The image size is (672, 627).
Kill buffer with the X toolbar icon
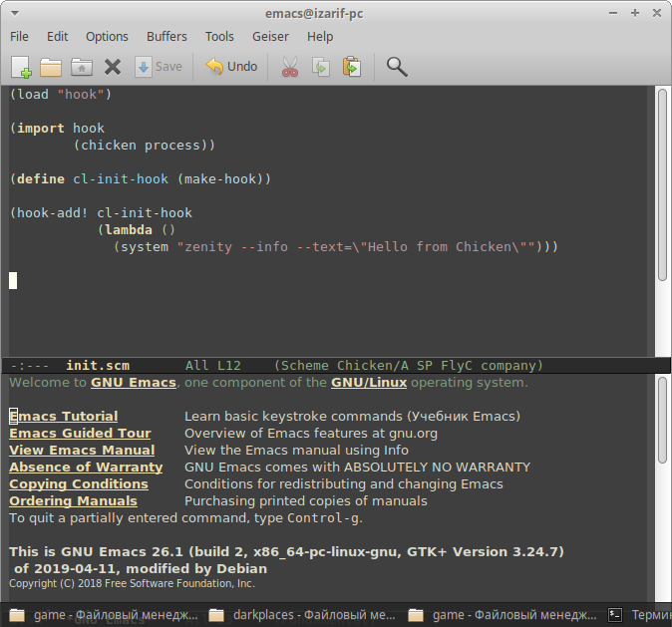(x=113, y=67)
